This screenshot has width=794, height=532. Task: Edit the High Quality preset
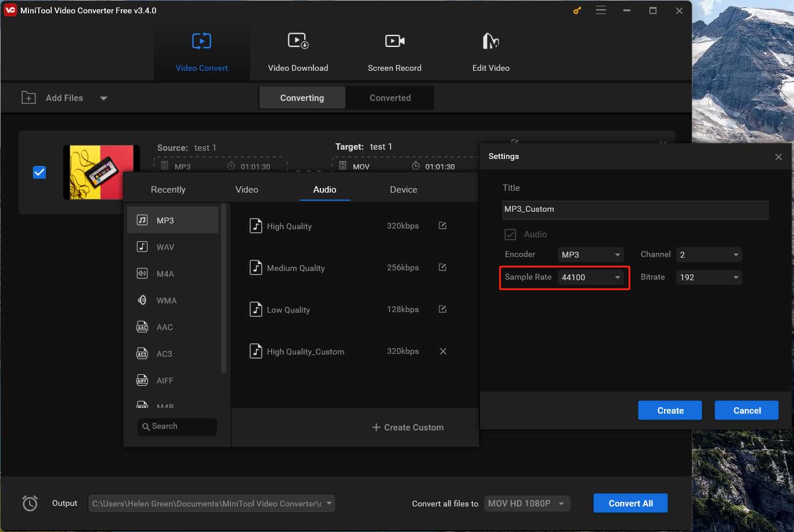point(442,226)
